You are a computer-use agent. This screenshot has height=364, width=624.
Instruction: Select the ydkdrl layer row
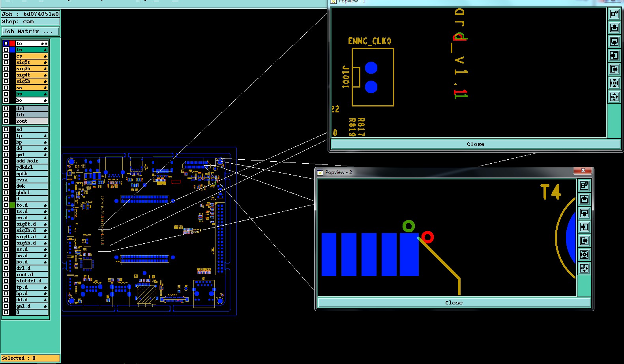click(32, 167)
